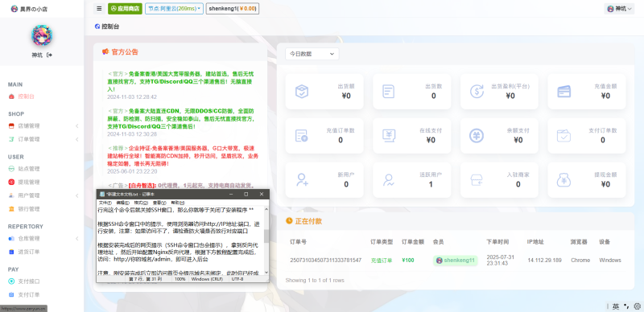Open the 神坑 user menu at top right
This screenshot has width=644, height=312.
pos(619,9)
